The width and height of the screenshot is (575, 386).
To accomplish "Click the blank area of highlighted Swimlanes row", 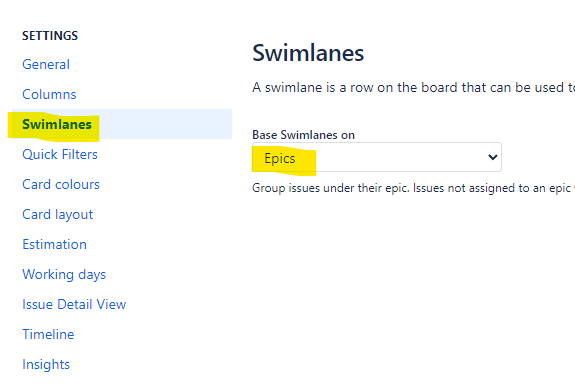I will tap(165, 124).
